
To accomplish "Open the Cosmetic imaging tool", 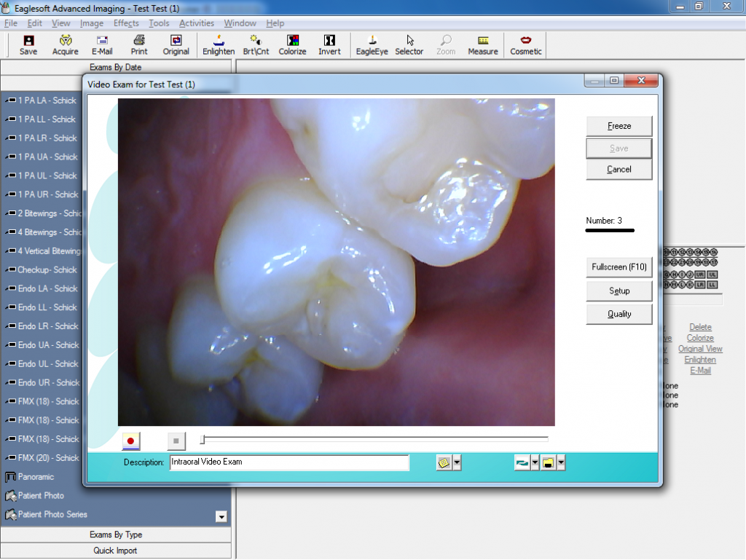I will coord(525,45).
